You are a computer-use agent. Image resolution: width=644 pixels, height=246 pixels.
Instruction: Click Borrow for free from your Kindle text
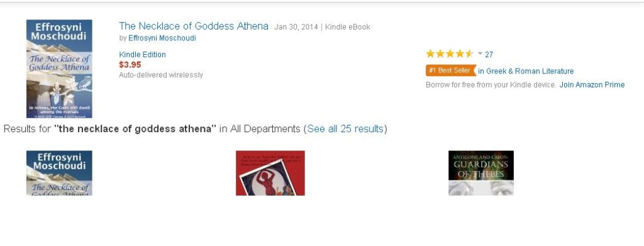coord(491,85)
